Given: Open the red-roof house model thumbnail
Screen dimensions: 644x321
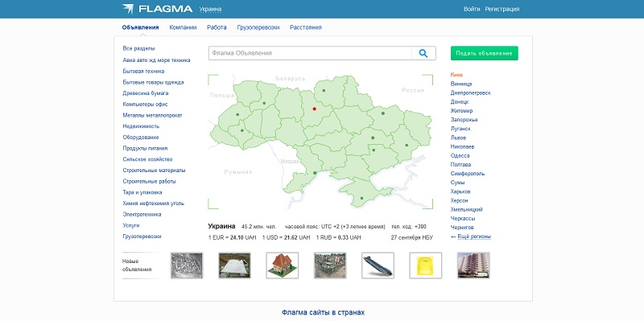Looking at the screenshot, I should [x=283, y=265].
